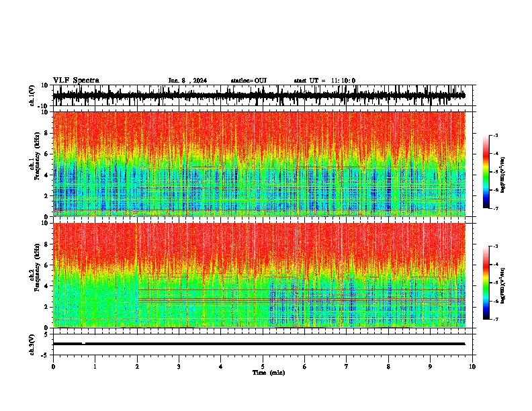Screen dimensions: 532x411
Task: Click time axis tick label "6"
Action: (x=305, y=366)
